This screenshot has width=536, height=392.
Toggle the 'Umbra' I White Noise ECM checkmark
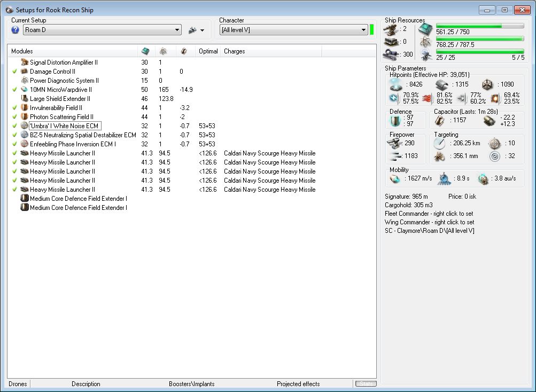tap(14, 126)
